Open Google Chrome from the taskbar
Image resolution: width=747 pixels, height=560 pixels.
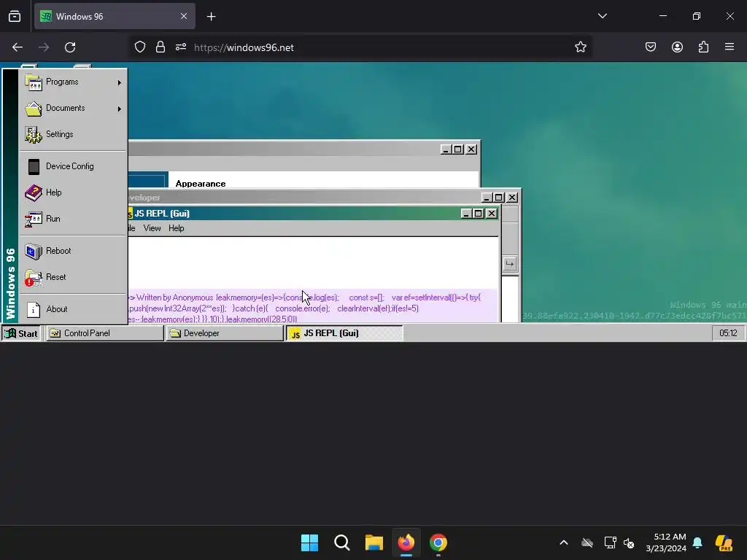438,542
